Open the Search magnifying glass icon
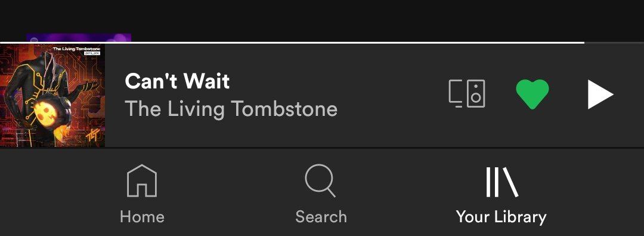 pyautogui.click(x=320, y=180)
